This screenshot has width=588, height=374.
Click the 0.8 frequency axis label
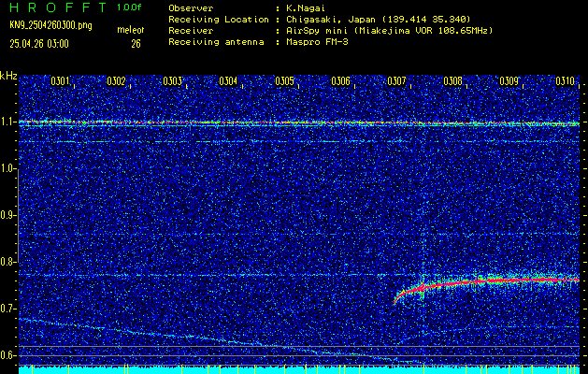pyautogui.click(x=7, y=262)
